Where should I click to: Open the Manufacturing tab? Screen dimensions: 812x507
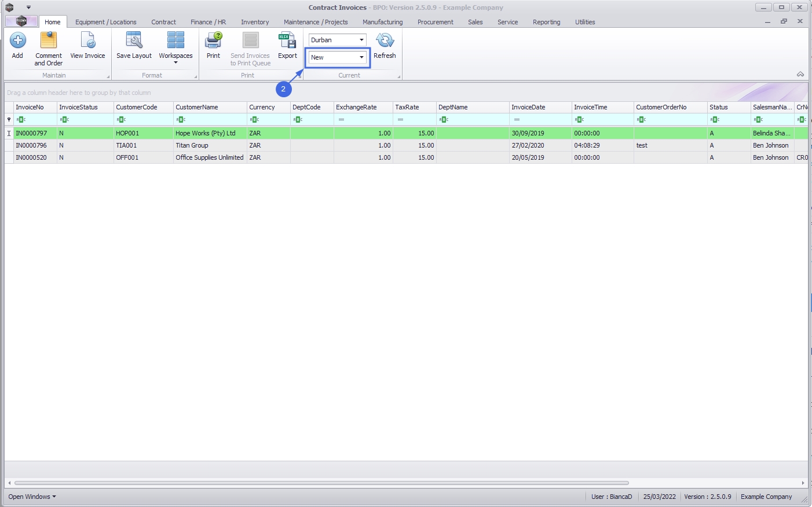[x=382, y=22]
